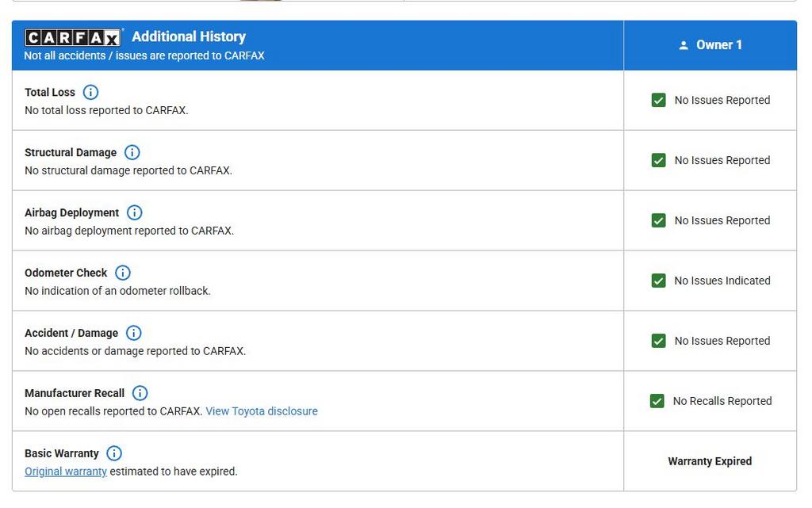Select the Owner 1 column header

718,45
